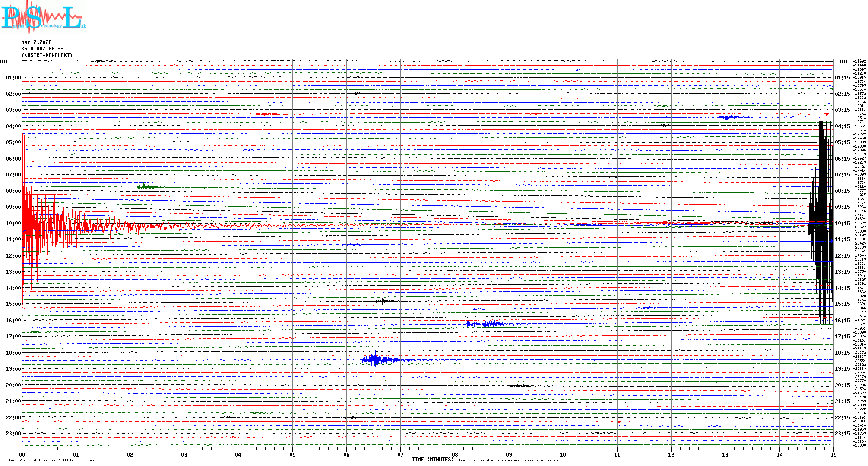868x466 pixels.
Task: Click the green small event near 07:45
Action: coord(145,187)
